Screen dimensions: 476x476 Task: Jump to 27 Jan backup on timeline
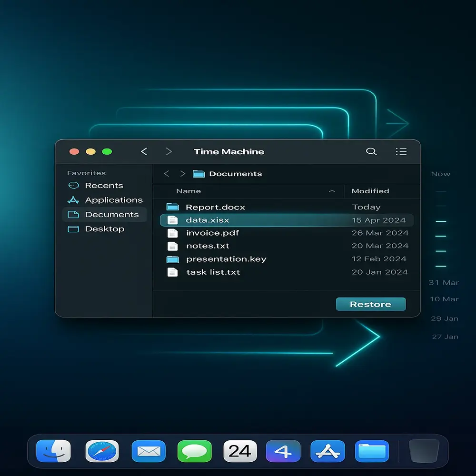(x=445, y=337)
